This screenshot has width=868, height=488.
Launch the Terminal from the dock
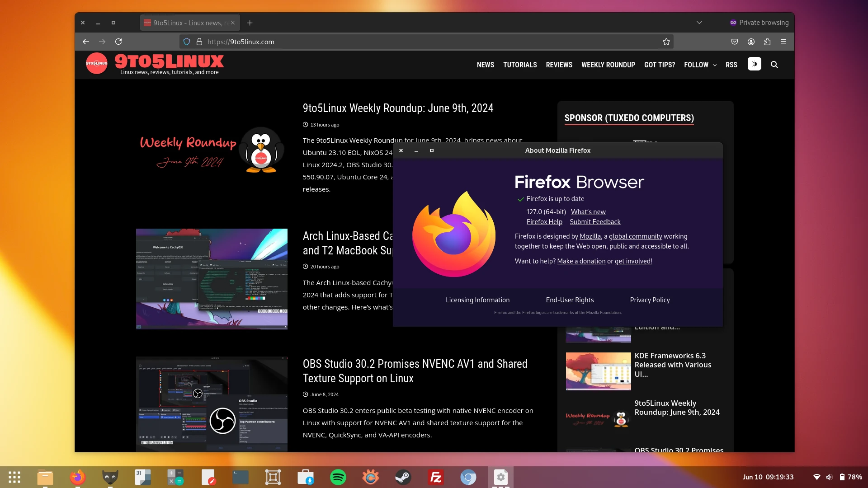click(x=241, y=477)
